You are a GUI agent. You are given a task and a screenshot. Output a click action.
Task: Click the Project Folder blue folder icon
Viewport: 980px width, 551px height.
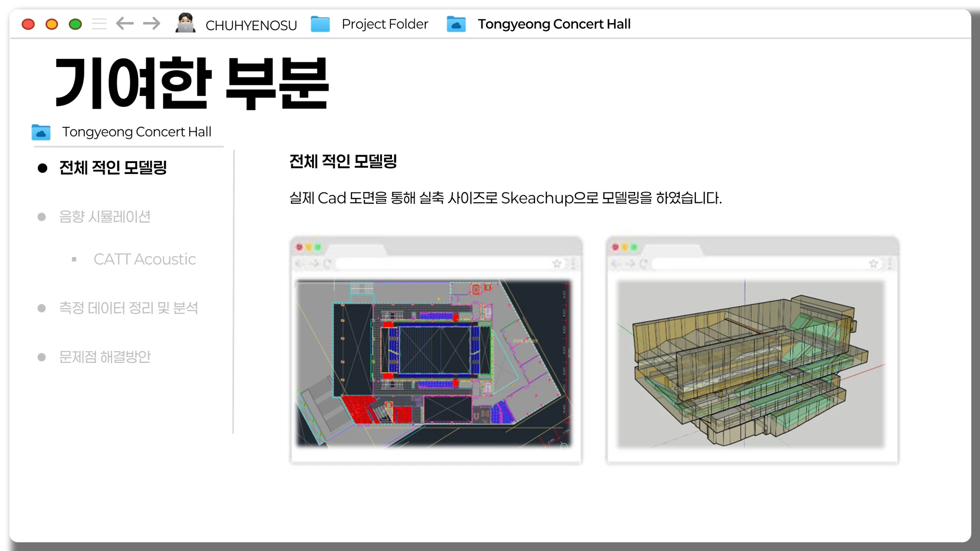pos(320,24)
